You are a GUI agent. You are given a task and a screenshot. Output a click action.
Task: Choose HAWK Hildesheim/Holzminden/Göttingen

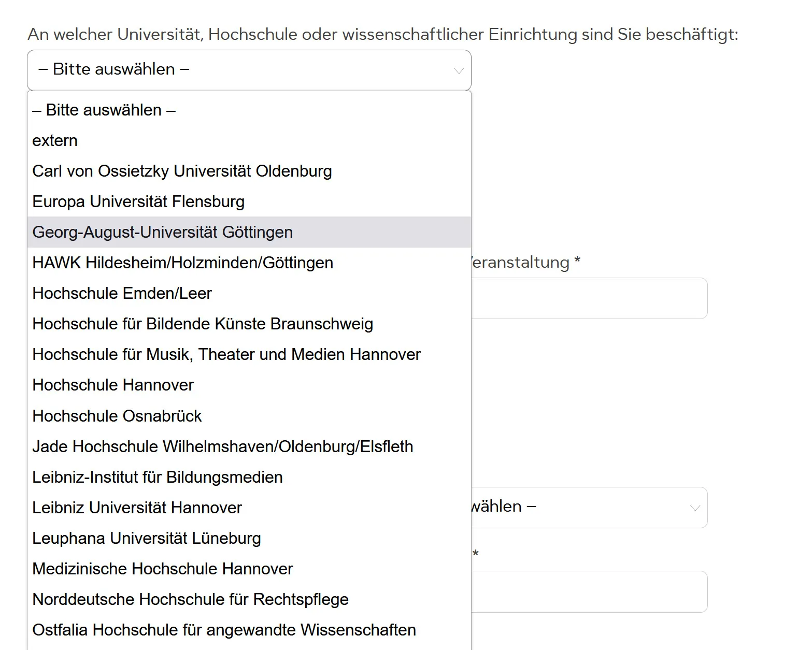click(x=249, y=263)
